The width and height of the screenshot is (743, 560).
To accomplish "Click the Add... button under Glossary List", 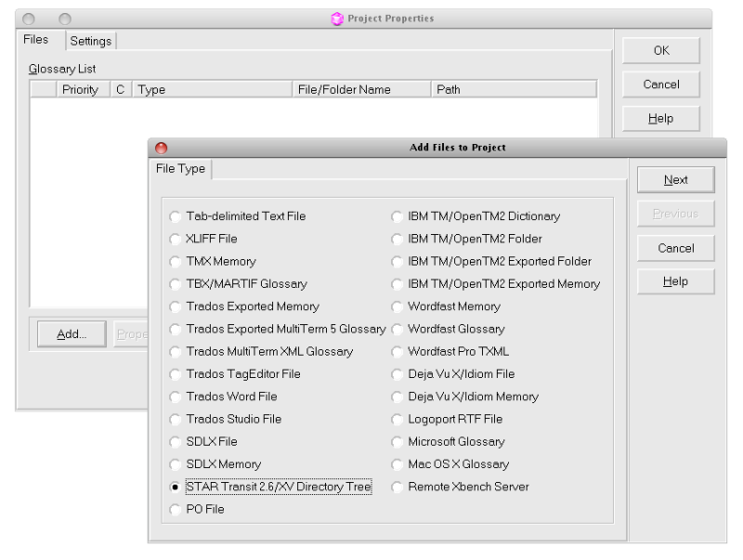I will click(x=72, y=334).
